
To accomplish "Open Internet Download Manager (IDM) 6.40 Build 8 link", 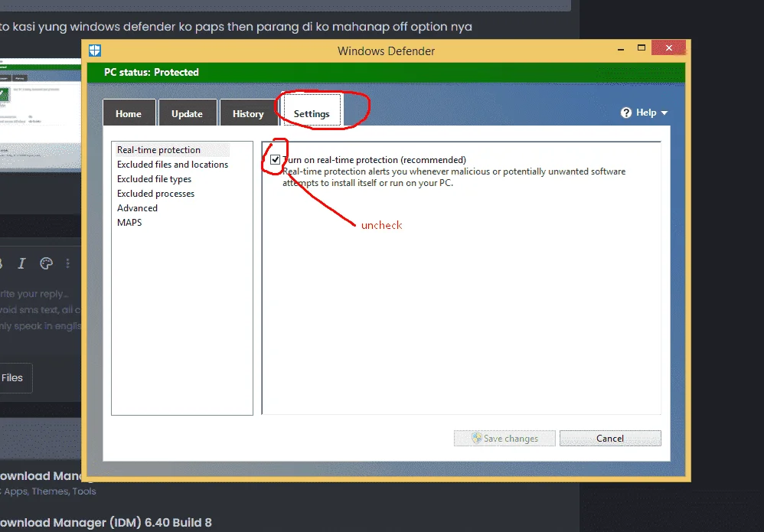I will (x=106, y=522).
